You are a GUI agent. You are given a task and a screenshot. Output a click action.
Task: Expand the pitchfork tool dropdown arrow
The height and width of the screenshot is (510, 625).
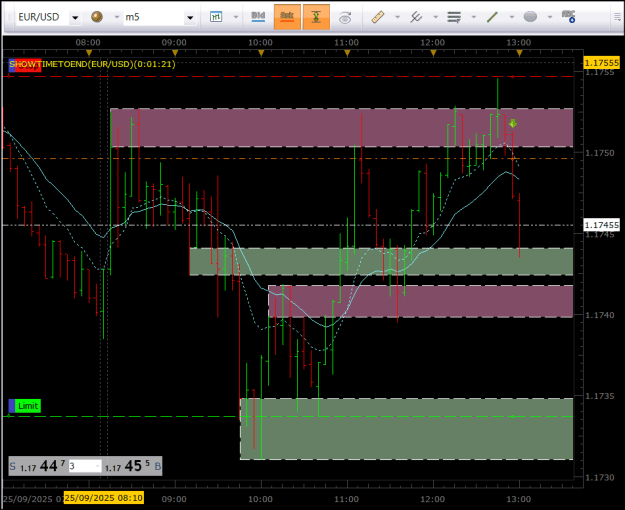point(436,17)
